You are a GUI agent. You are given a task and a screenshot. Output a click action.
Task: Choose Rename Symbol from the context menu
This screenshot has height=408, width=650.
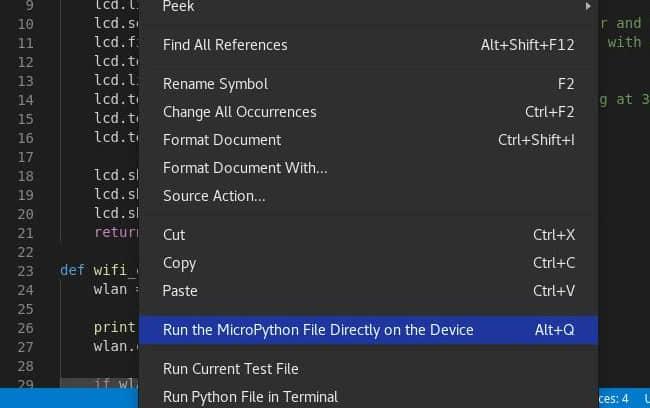[215, 84]
